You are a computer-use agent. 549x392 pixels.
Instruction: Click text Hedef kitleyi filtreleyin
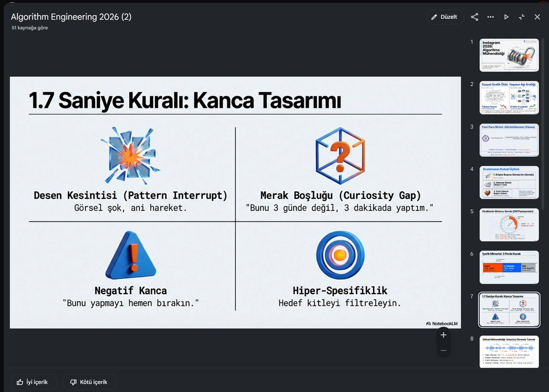pos(340,302)
